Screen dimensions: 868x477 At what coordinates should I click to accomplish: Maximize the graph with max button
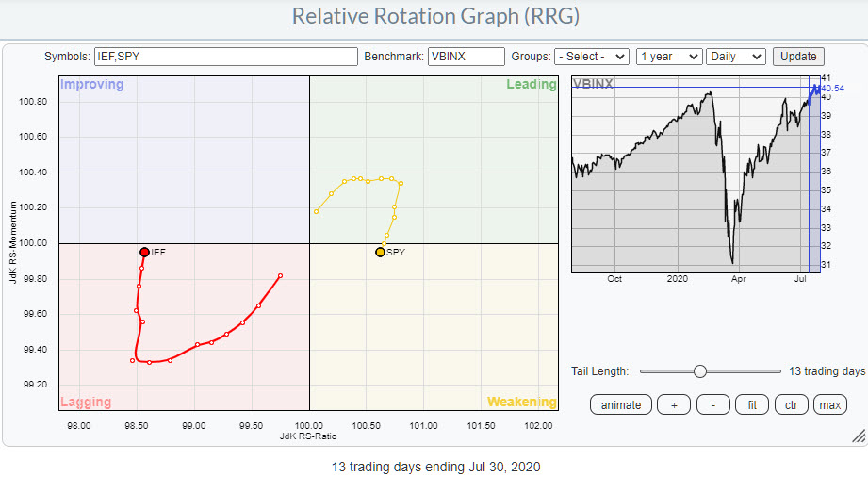[830, 405]
